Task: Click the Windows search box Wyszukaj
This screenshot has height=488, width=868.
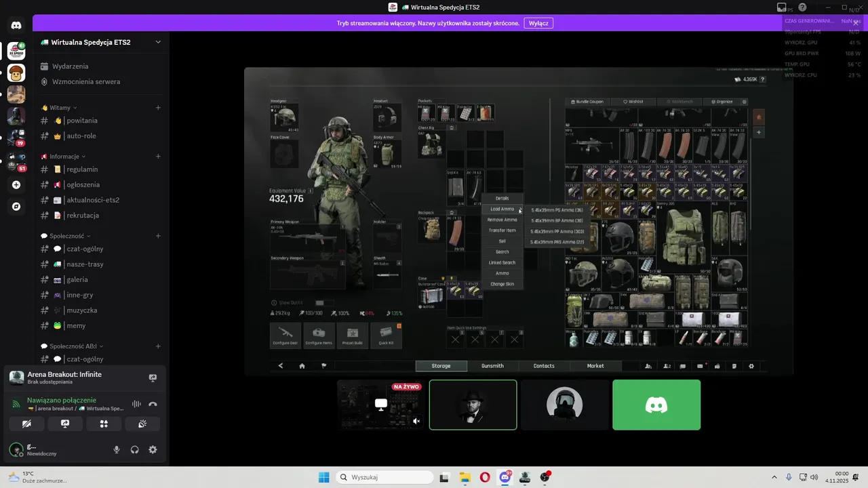Action: tap(385, 477)
